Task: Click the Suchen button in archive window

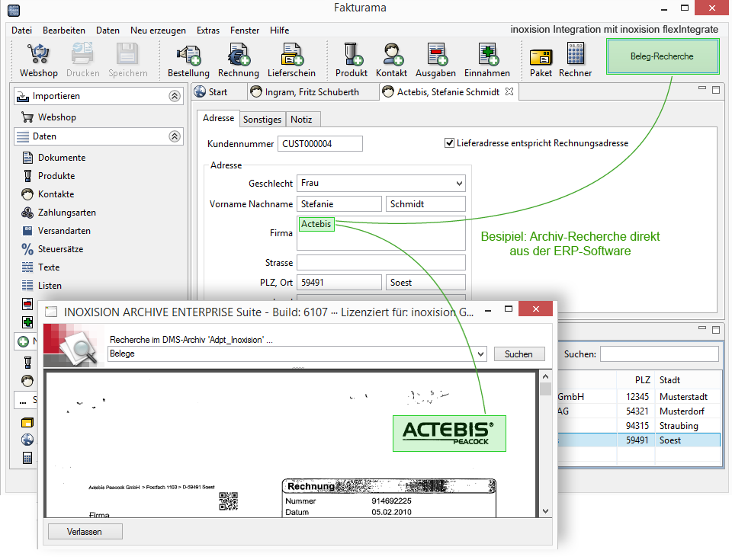Action: point(519,354)
